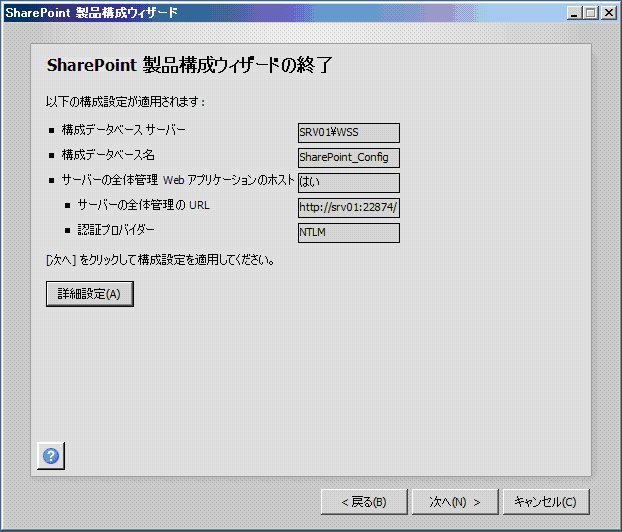
Task: Select the SharePoint_Config database name field
Action: click(349, 157)
